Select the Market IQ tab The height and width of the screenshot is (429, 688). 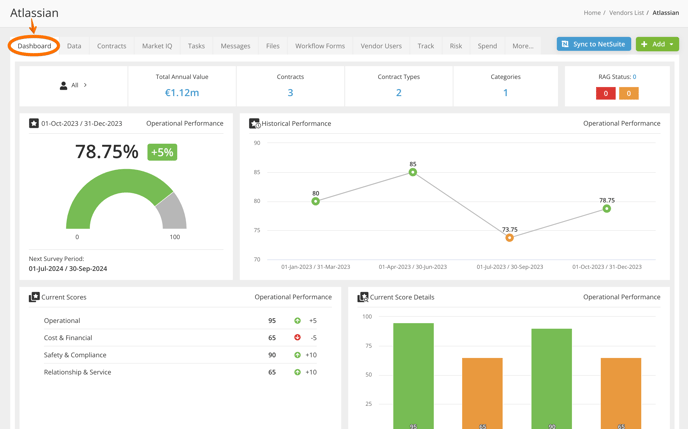tap(157, 46)
